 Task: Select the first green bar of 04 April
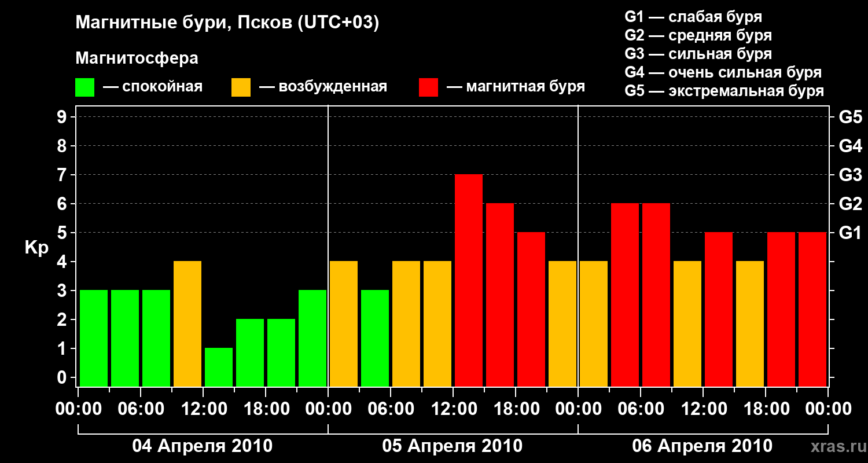point(94,338)
